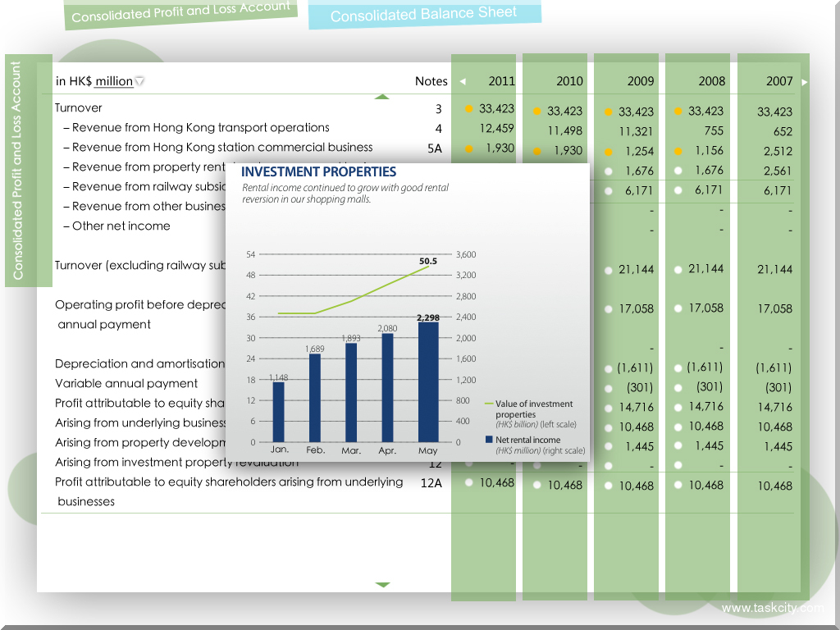Screen dimensions: 840x630
Task: Click the green scroll-up arrow under Notes
Action: pos(381,97)
